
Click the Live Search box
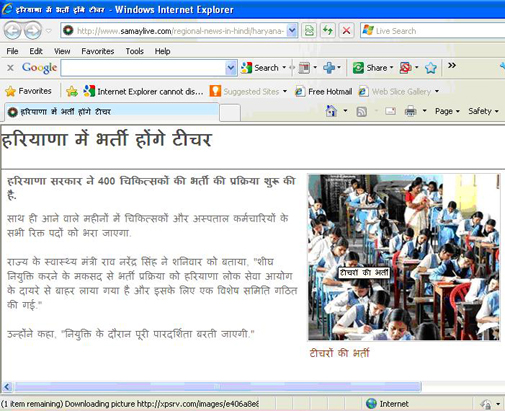pos(433,31)
